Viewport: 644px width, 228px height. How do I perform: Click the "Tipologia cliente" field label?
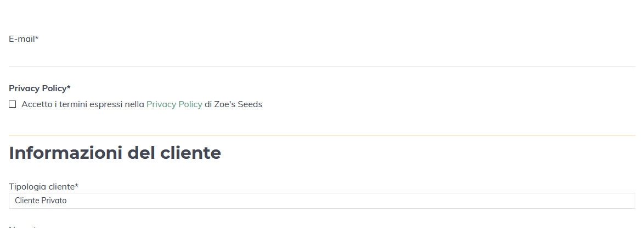[41, 186]
